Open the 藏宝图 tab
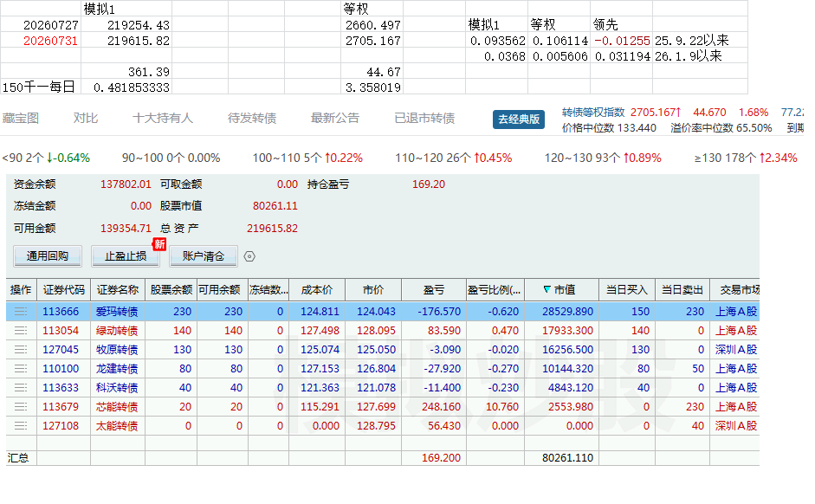The image size is (815, 504). (20, 119)
